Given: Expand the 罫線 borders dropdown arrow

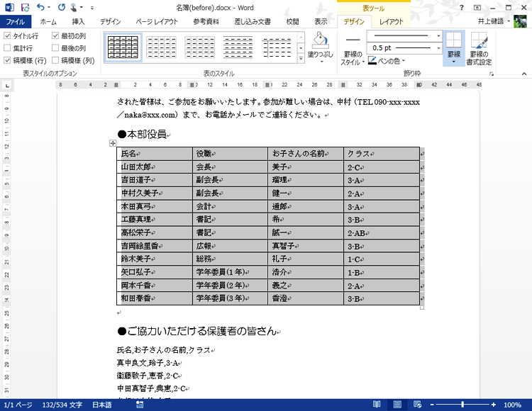Looking at the screenshot, I should 454,62.
